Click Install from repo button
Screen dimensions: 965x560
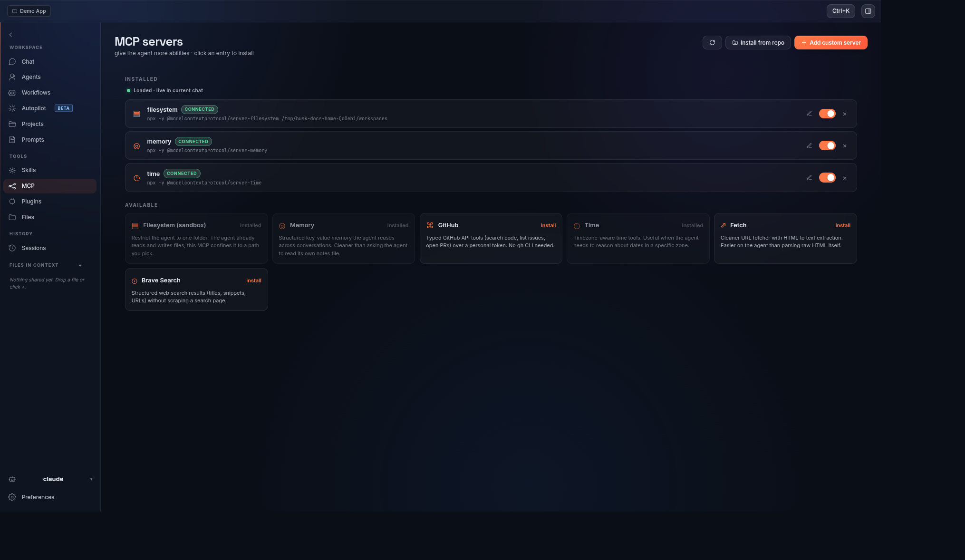click(758, 43)
